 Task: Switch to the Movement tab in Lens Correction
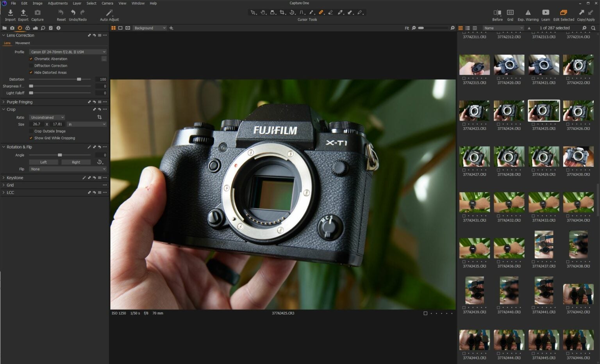(x=23, y=43)
